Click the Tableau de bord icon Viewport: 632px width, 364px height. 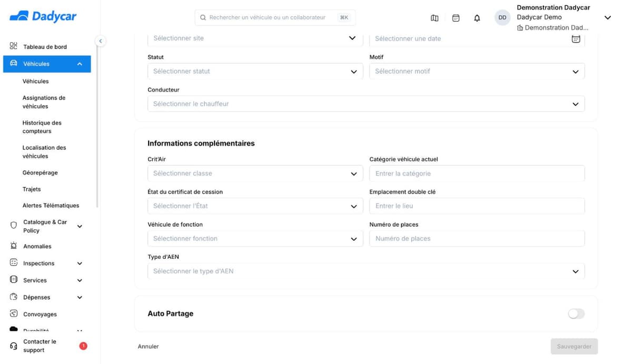14,46
